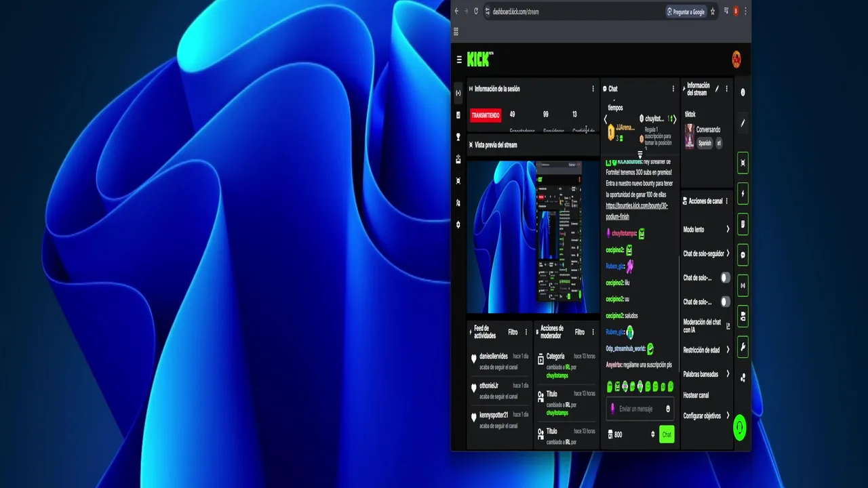The width and height of the screenshot is (868, 488).
Task: Click the chat bubble icon in right sidebar
Action: [743, 255]
